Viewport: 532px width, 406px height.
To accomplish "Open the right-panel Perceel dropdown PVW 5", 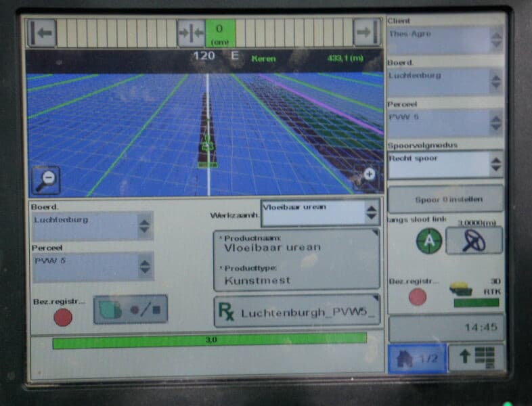I will (x=445, y=123).
